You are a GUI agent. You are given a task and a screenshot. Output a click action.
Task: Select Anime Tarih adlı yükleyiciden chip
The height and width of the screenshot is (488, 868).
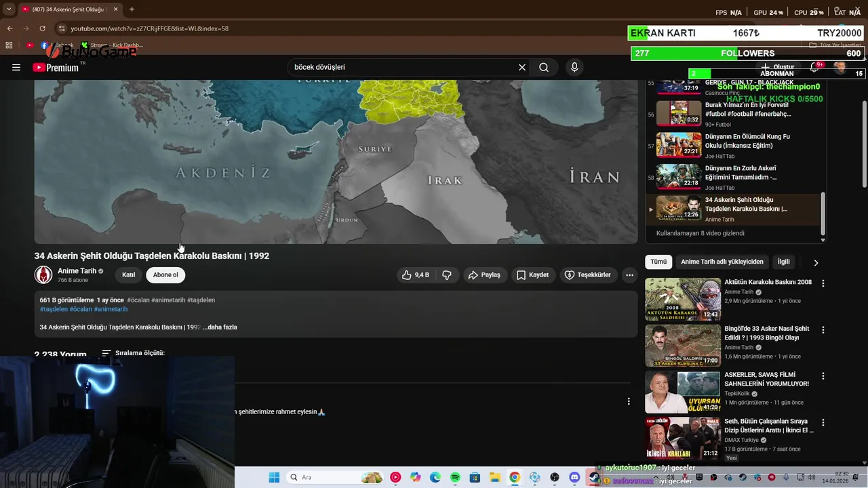[x=722, y=262]
